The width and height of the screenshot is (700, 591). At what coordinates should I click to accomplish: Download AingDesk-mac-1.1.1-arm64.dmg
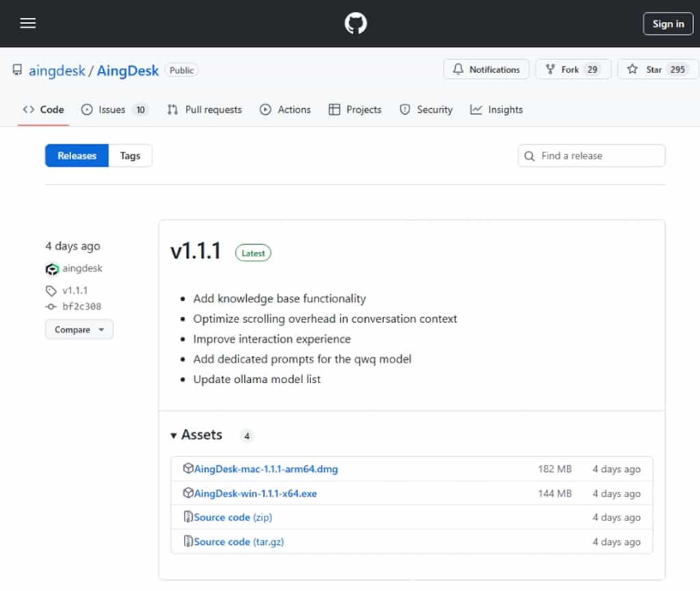[x=266, y=469]
